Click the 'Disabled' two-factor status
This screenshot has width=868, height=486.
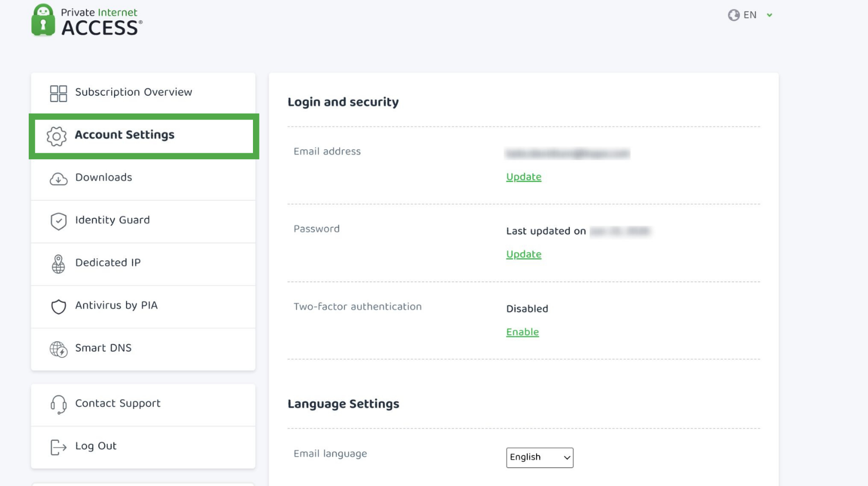pyautogui.click(x=527, y=309)
